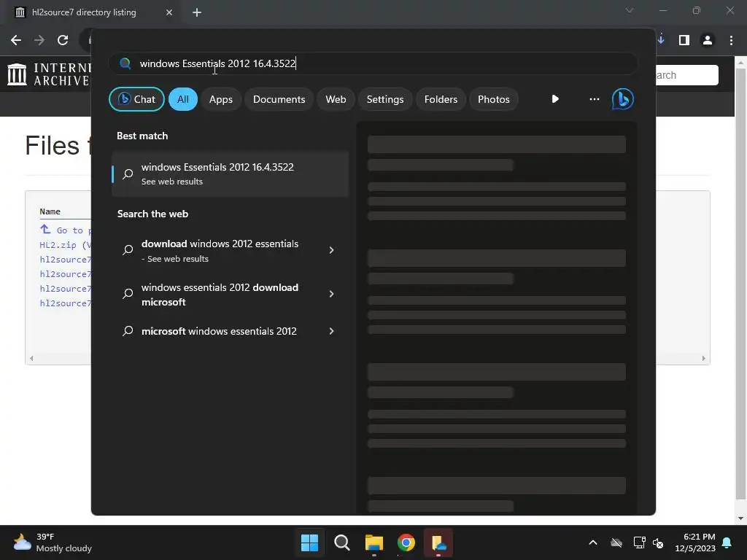Open Chrome tab search dropdown

pyautogui.click(x=630, y=10)
